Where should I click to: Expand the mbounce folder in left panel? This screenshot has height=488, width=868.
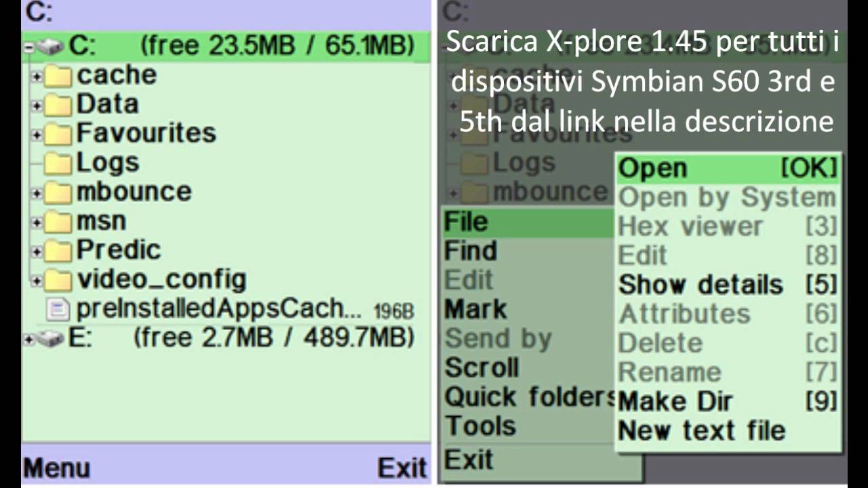(37, 194)
